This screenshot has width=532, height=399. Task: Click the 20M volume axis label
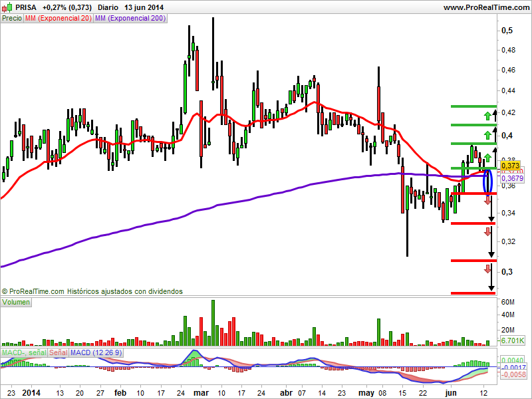tap(508, 330)
